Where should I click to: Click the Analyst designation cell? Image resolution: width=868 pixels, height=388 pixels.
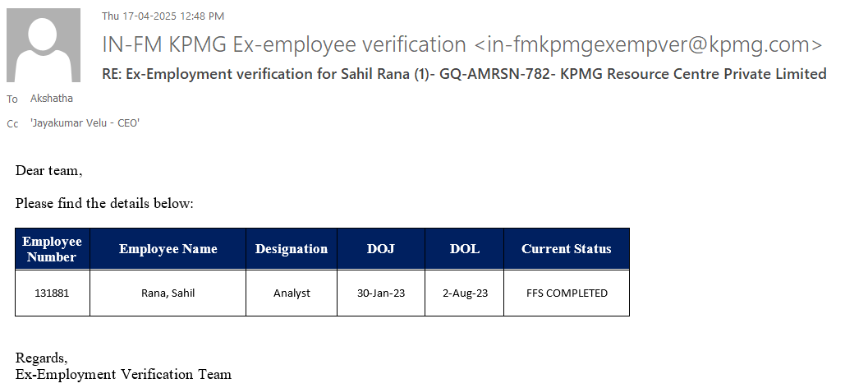(x=292, y=293)
